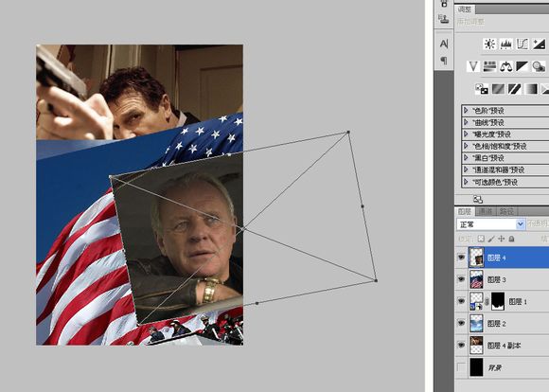Image resolution: width=549 pixels, height=392 pixels.
Task: Show the 背景 layer visibility box
Action: [x=462, y=367]
